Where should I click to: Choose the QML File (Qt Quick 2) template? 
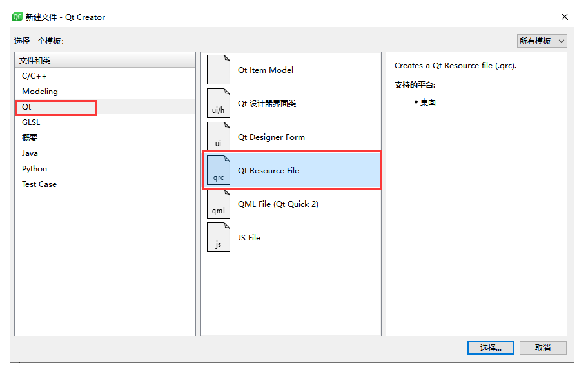[x=291, y=204]
